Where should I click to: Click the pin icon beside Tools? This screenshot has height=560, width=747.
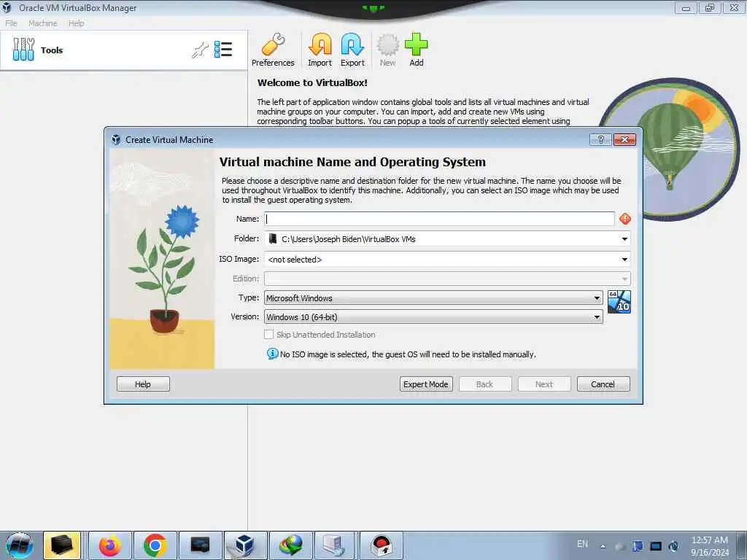point(200,50)
